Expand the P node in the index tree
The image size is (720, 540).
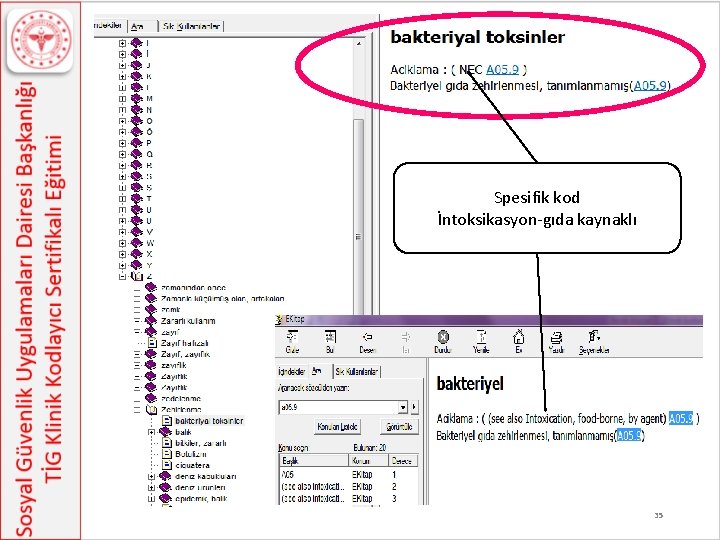pos(122,143)
